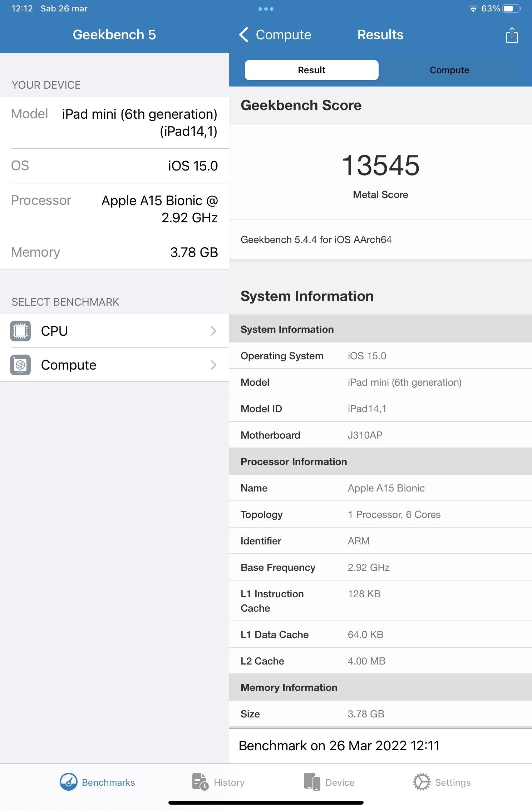Switch to the Result segment
The height and width of the screenshot is (810, 532).
tap(311, 70)
